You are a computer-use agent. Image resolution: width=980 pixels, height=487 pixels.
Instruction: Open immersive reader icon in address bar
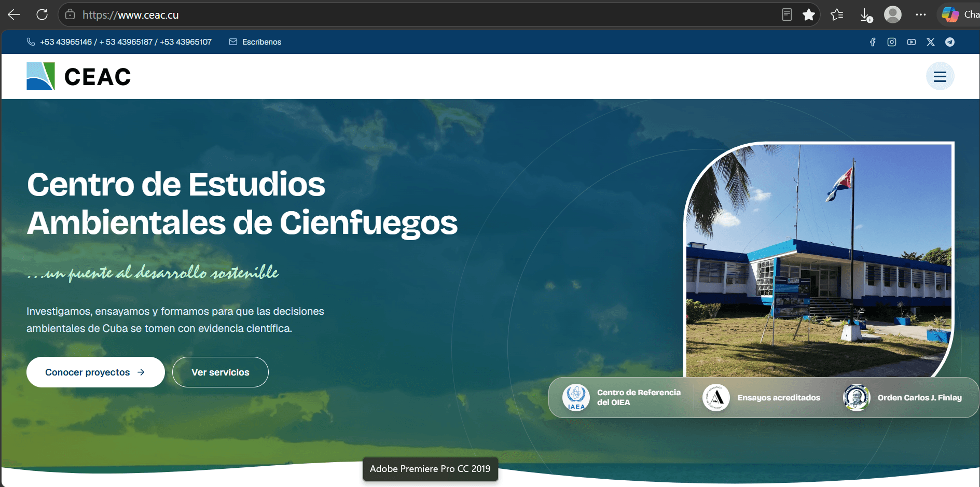787,15
